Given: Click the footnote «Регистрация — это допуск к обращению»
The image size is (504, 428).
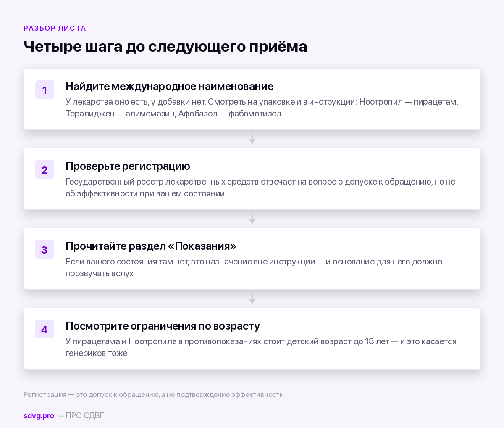Looking at the screenshot, I should click(153, 394).
